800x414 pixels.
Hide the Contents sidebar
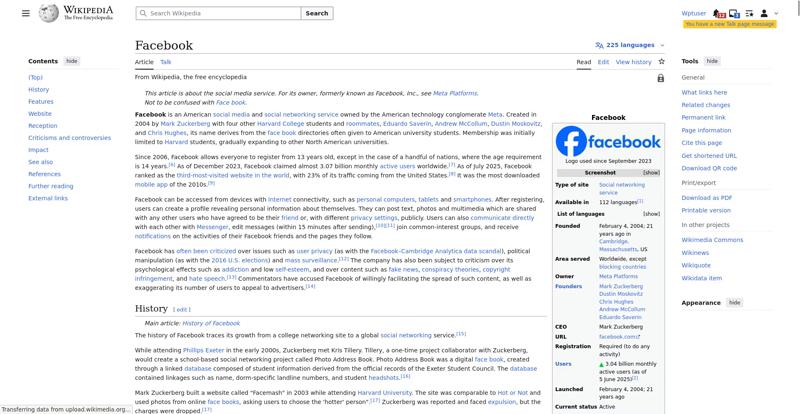click(x=71, y=61)
